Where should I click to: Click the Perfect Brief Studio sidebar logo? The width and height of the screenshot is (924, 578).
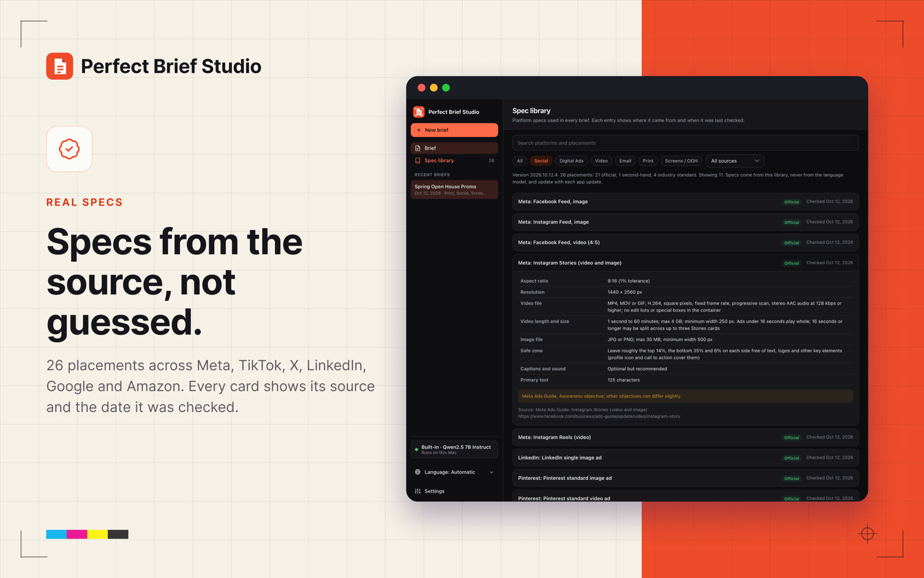click(419, 112)
